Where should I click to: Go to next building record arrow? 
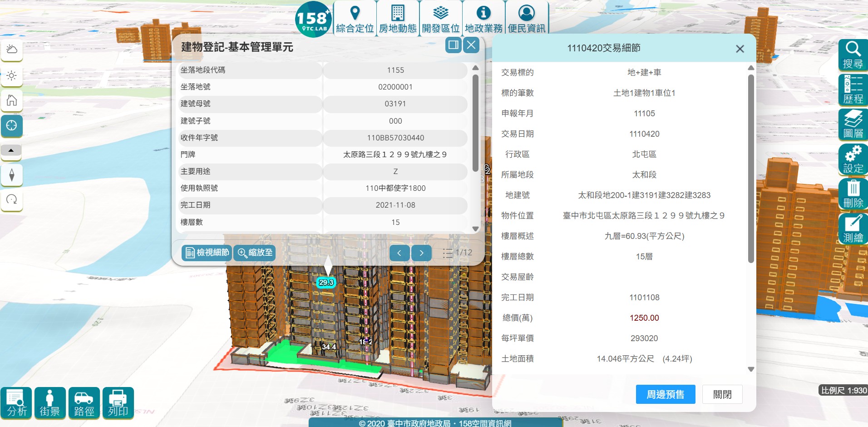[x=421, y=253]
